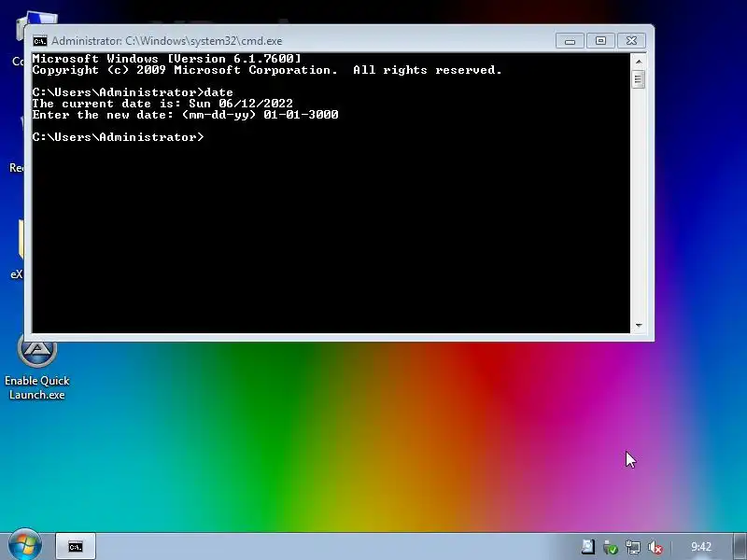Open the network connection tray icon
The image size is (747, 560).
click(x=633, y=547)
